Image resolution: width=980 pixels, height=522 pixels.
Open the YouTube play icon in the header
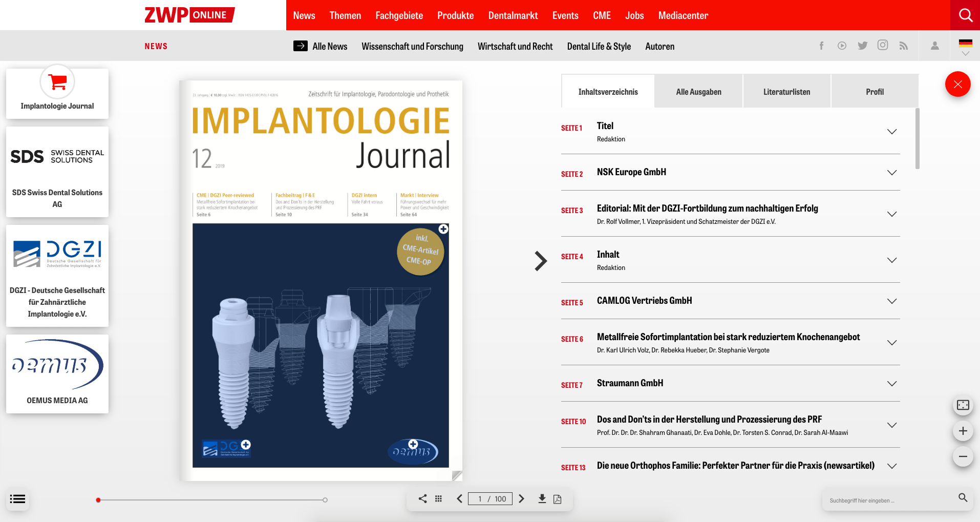[842, 46]
